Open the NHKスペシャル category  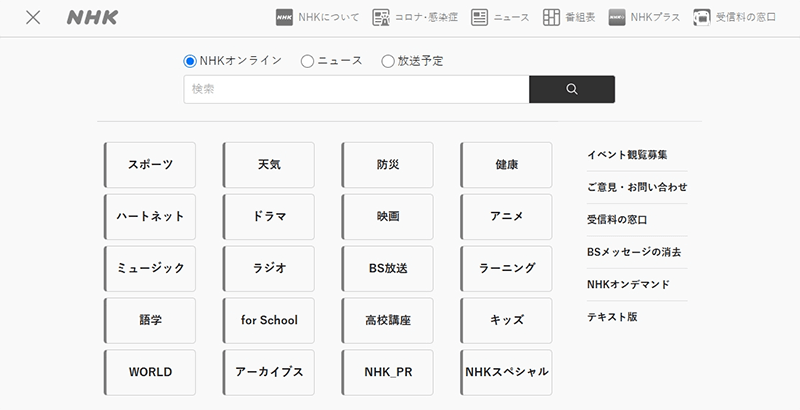click(x=507, y=373)
